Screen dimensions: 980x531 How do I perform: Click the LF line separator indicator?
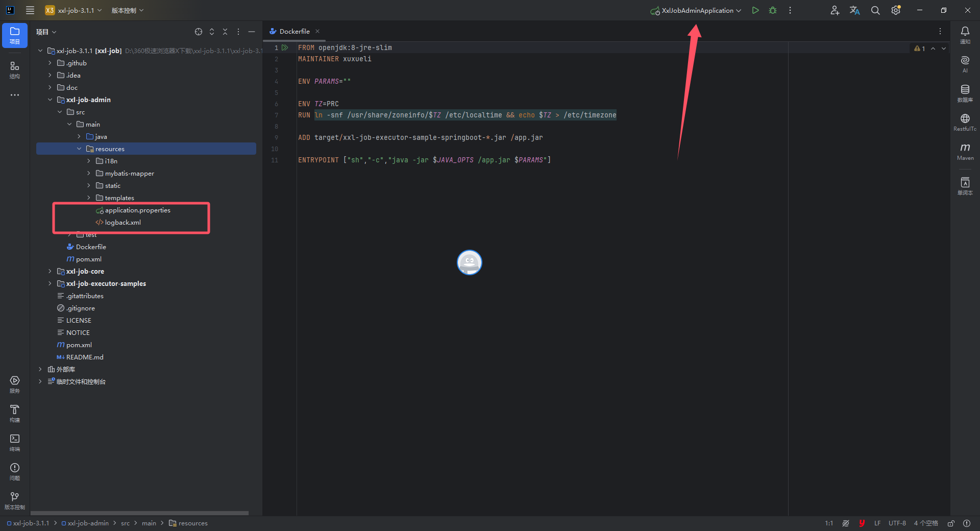point(877,523)
